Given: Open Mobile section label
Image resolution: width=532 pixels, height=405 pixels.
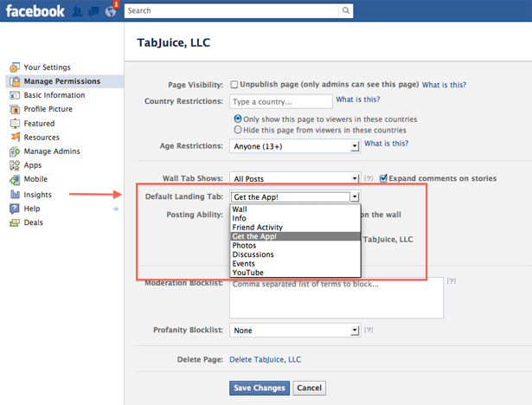Looking at the screenshot, I should coord(35,179).
